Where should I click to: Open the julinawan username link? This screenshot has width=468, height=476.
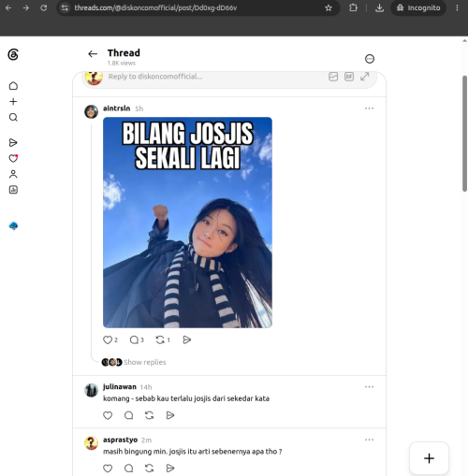point(120,387)
